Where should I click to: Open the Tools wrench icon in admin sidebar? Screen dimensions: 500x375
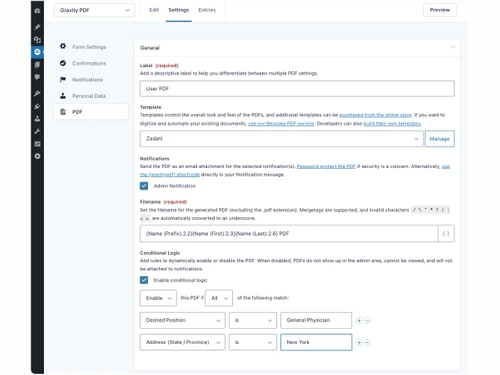click(x=37, y=131)
